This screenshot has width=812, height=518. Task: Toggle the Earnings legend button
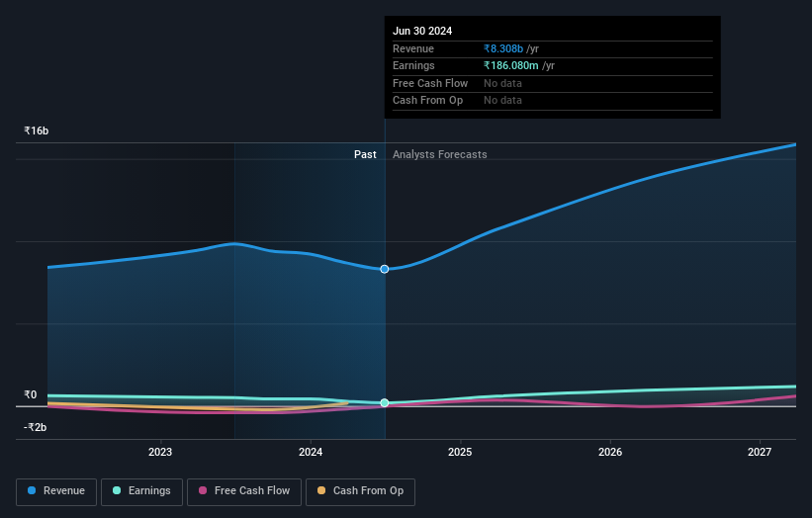[141, 491]
